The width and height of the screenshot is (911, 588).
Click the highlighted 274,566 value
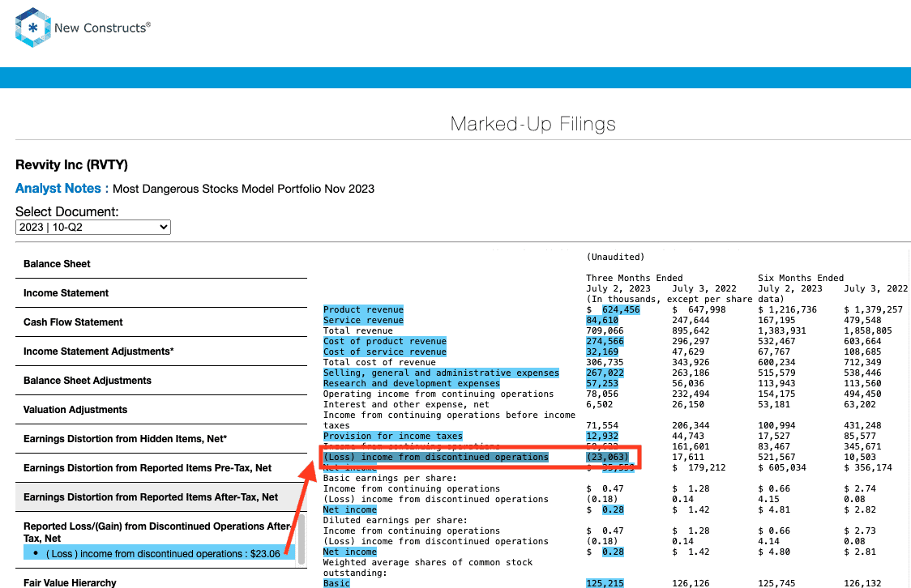[x=605, y=341]
